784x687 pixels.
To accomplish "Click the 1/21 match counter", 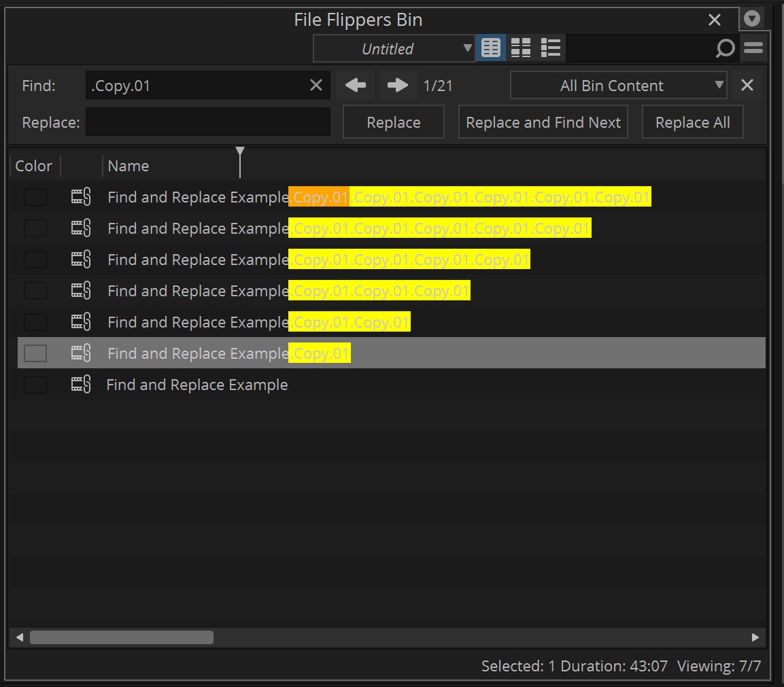I will 438,86.
